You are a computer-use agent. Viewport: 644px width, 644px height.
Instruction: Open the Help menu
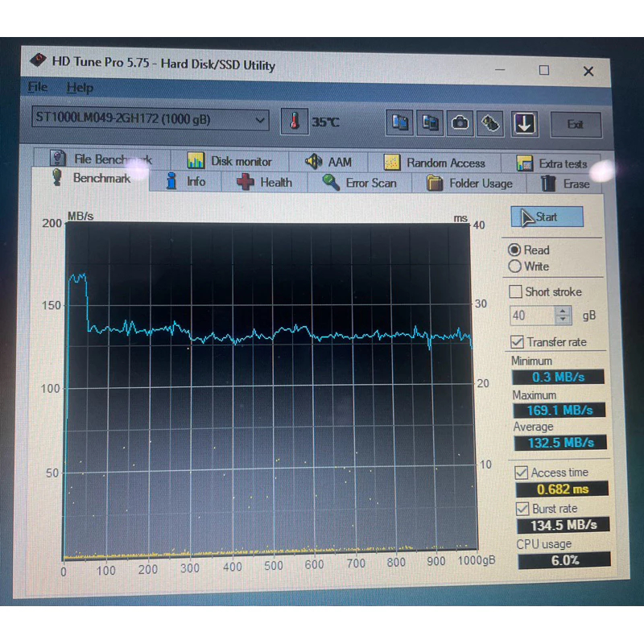tap(80, 88)
